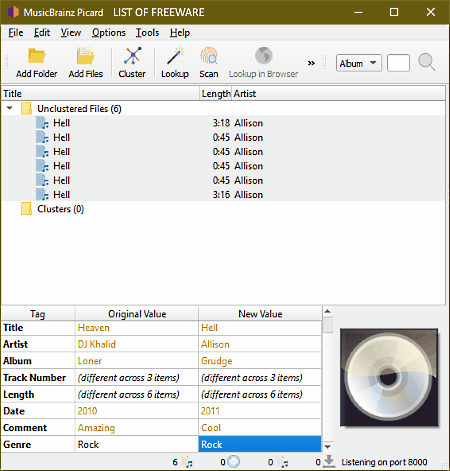This screenshot has width=450, height=471.
Task: Click original title value Heaven
Action: click(x=94, y=328)
